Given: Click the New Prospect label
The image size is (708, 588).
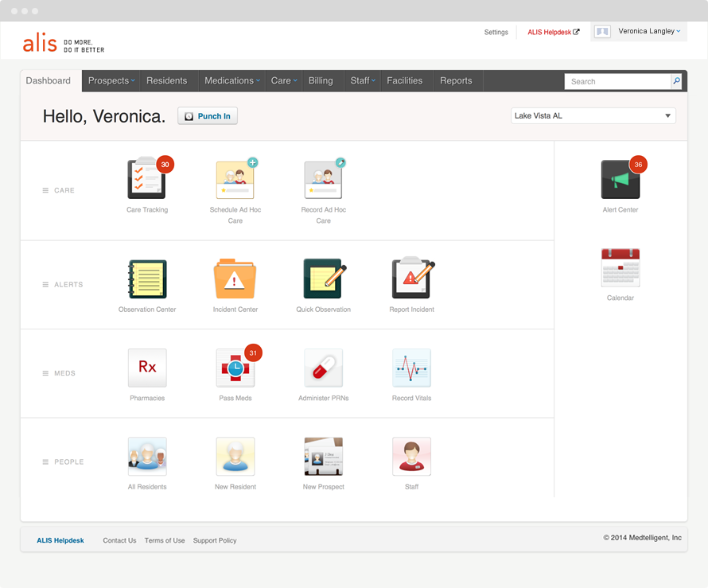Looking at the screenshot, I should pyautogui.click(x=323, y=486).
